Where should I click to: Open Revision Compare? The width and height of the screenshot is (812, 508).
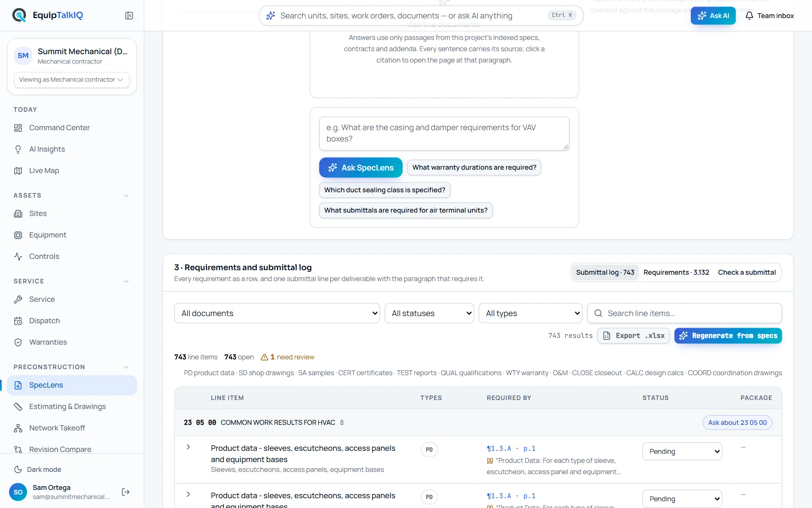pyautogui.click(x=72, y=449)
